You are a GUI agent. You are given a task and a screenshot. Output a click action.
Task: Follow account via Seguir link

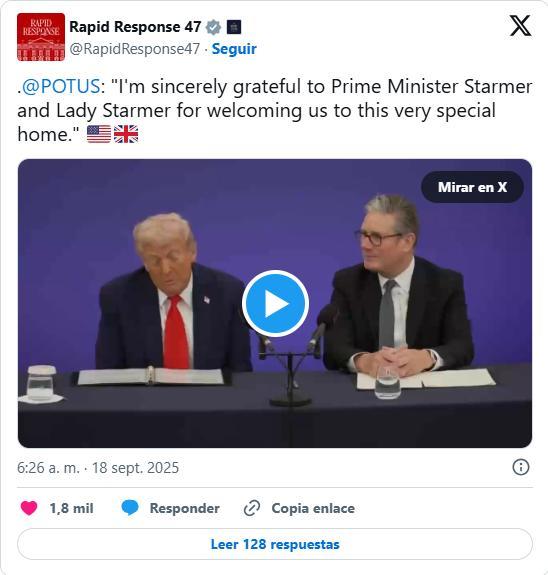[234, 49]
